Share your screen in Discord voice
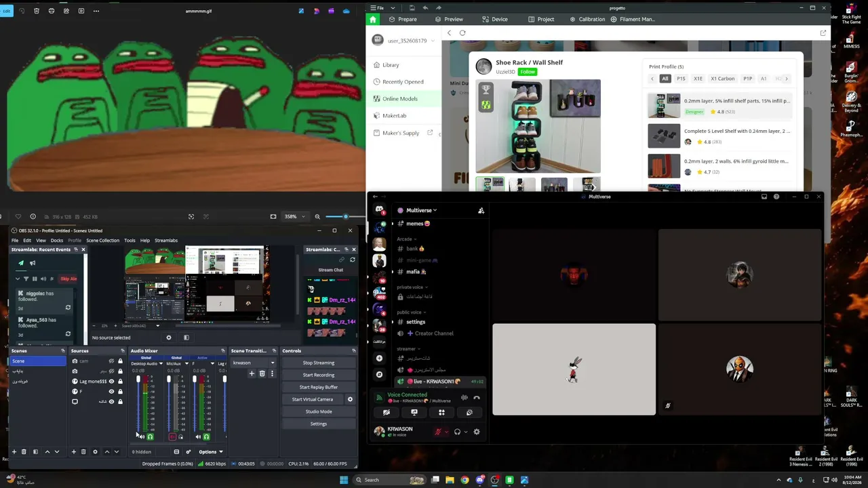 pos(414,412)
